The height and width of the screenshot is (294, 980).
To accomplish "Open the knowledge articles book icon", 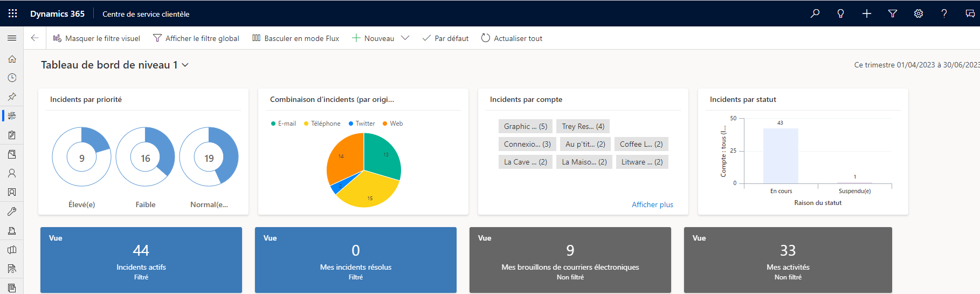I will pos(12,250).
